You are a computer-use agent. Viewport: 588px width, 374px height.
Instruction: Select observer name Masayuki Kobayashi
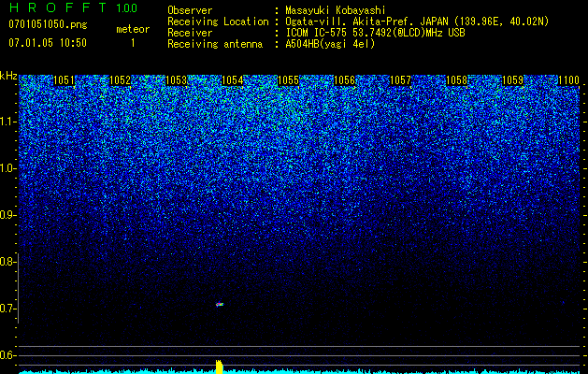[x=335, y=10]
